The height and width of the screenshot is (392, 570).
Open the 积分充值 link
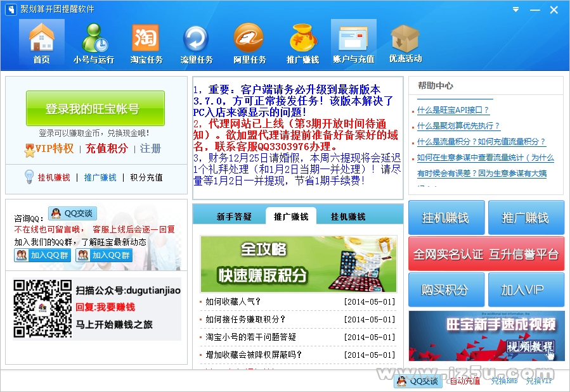pyautogui.click(x=146, y=177)
